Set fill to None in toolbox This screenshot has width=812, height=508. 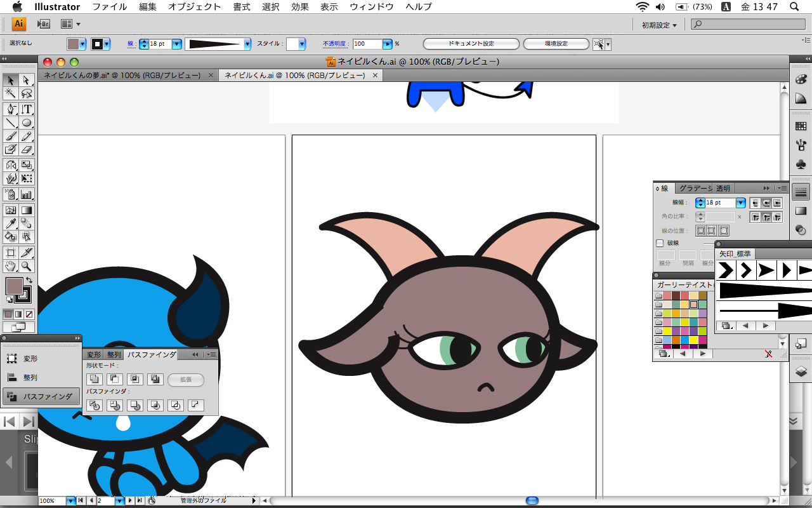tap(29, 314)
